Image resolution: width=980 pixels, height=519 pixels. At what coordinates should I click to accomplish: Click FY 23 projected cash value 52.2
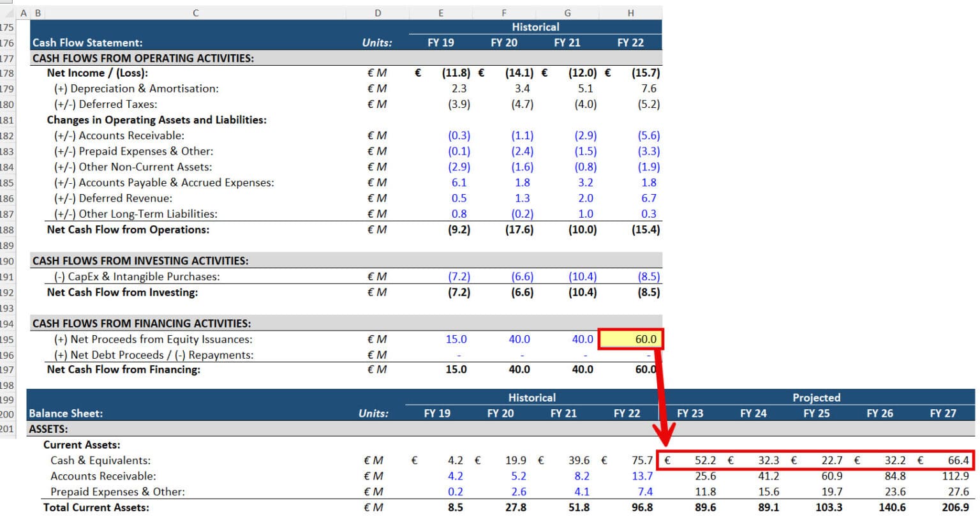[705, 460]
